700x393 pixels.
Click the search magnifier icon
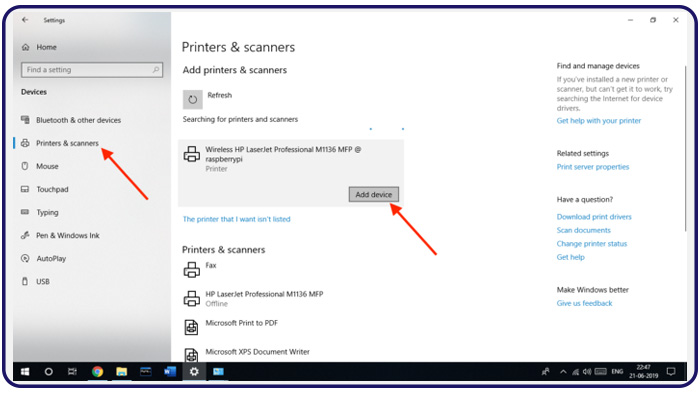click(x=156, y=70)
